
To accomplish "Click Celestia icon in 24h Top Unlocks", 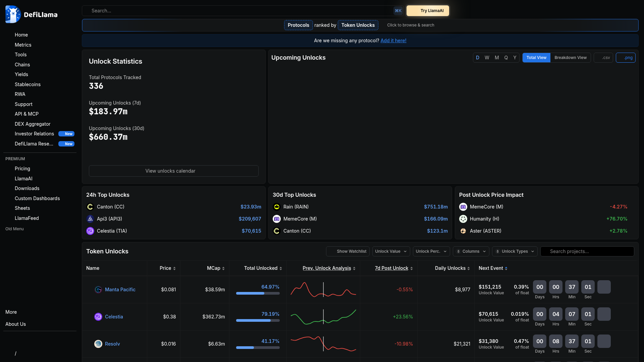I will coord(90,231).
